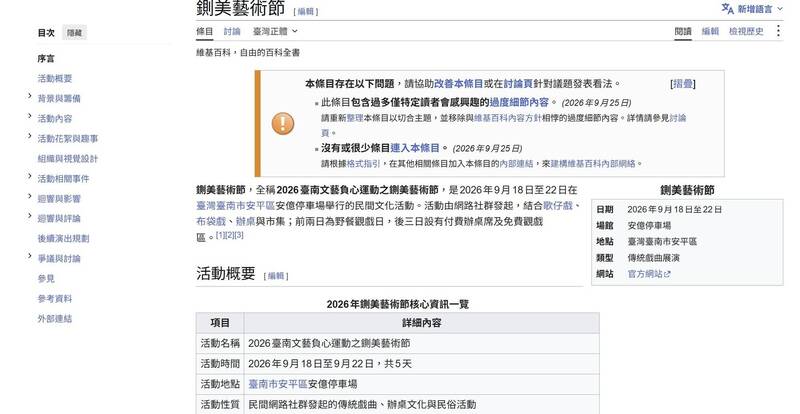Switch to the 討論 talk tab
Viewport: 800px width, 414px height.
[232, 31]
